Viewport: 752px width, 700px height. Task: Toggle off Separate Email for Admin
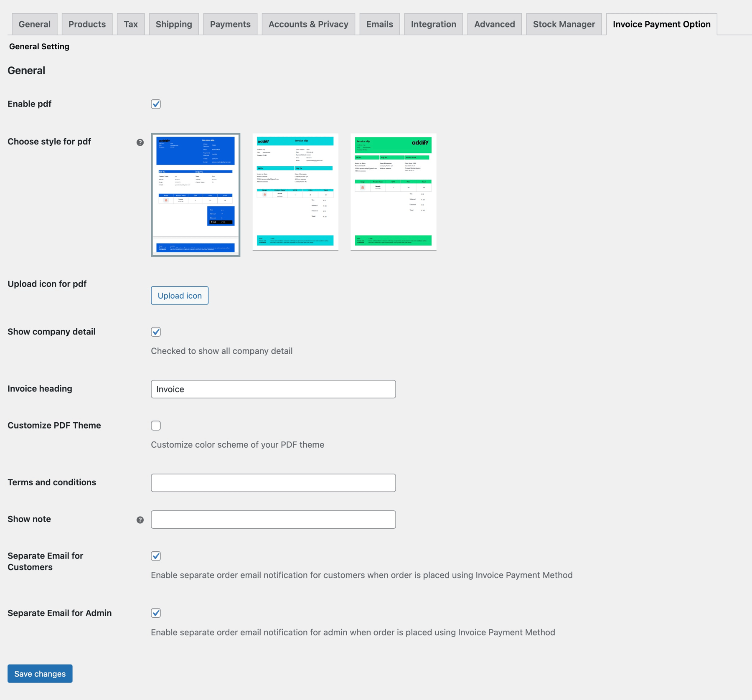pyautogui.click(x=155, y=613)
